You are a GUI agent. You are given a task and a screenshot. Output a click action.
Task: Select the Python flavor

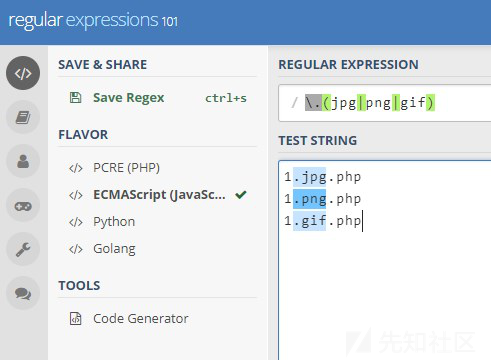(114, 222)
